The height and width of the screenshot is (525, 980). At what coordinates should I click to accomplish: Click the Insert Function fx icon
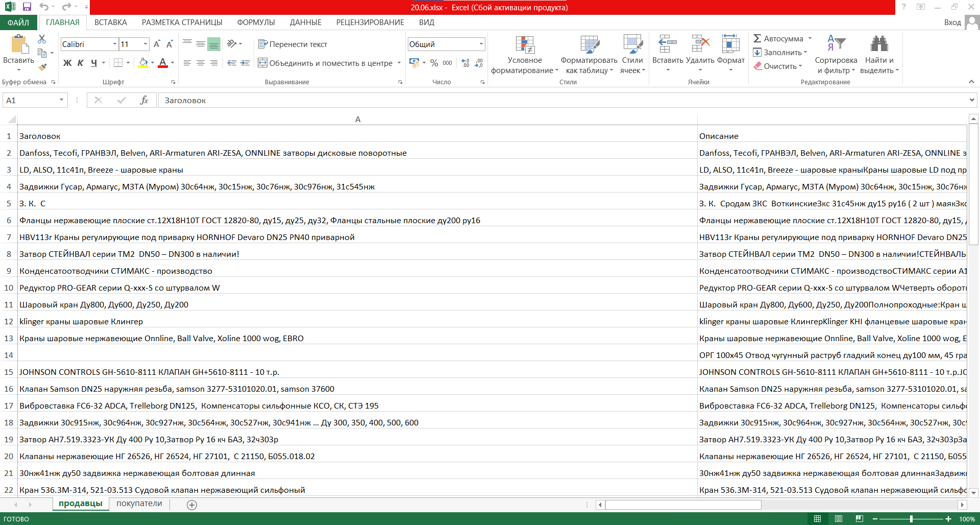144,100
